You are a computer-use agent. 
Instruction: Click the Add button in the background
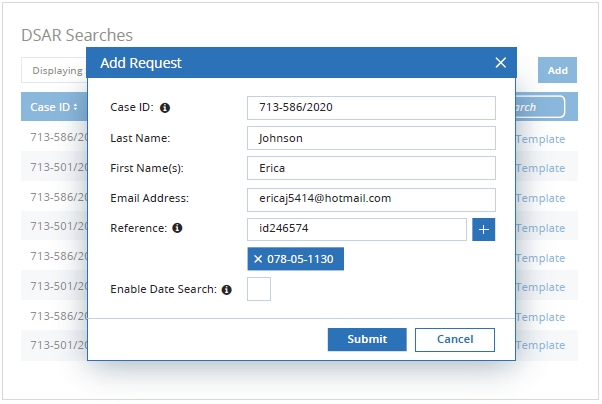(x=557, y=70)
